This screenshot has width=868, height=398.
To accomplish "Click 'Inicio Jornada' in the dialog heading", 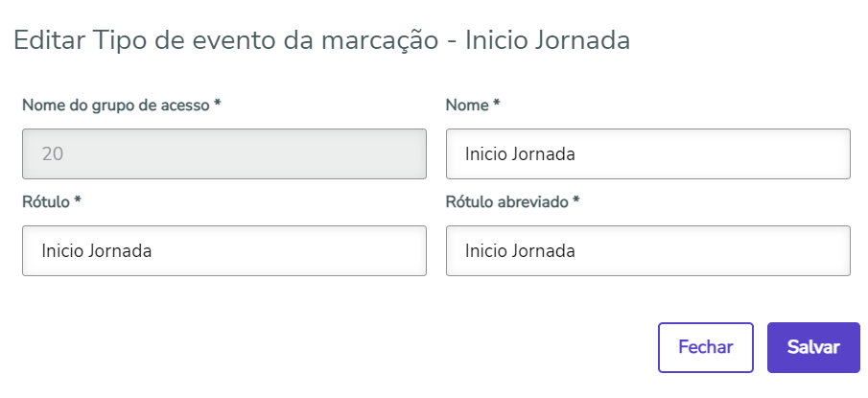I will [548, 40].
